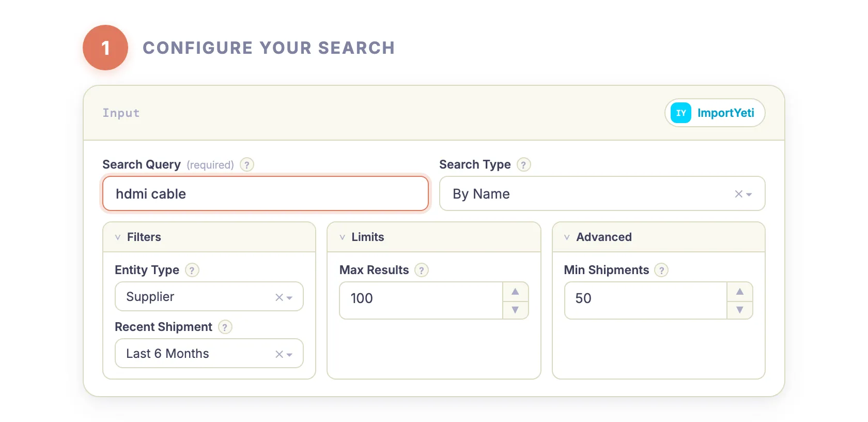868x422 pixels.
Task: Collapse the Advanced section
Action: click(x=567, y=237)
